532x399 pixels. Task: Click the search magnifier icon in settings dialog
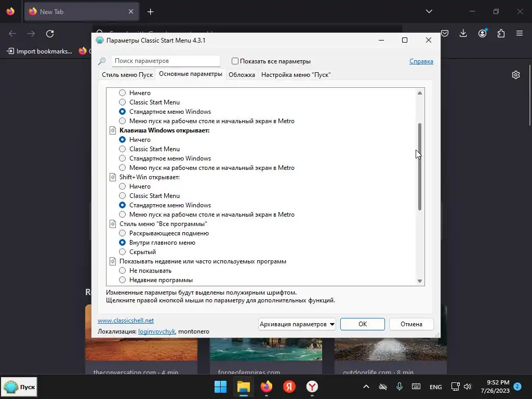[101, 61]
